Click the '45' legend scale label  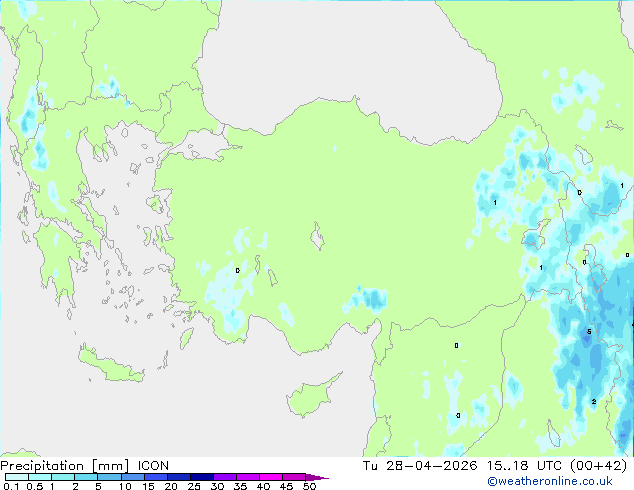coord(286,486)
